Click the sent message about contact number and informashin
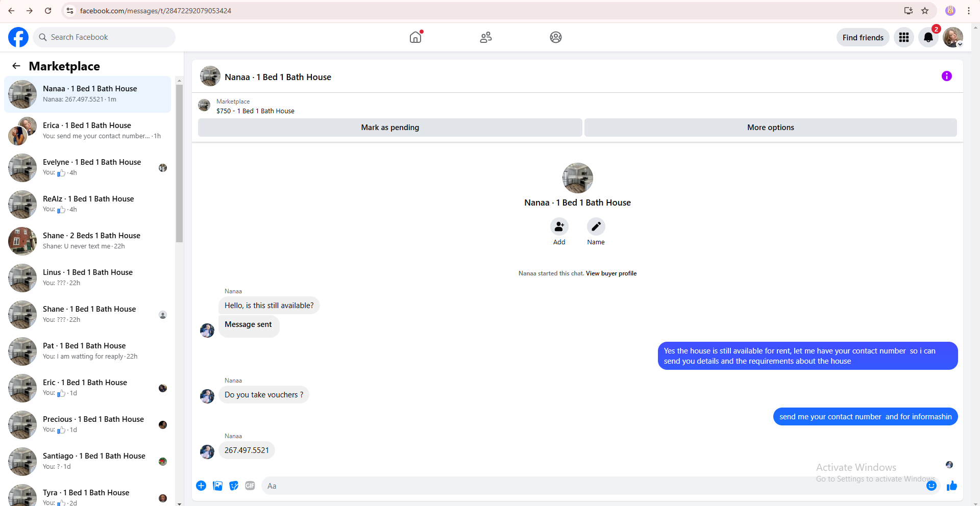 point(865,417)
